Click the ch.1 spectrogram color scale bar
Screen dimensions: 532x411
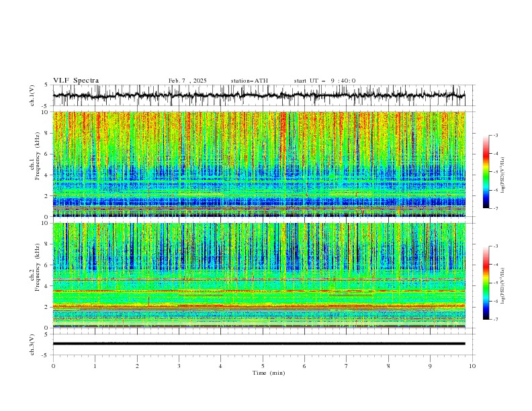pos(486,172)
